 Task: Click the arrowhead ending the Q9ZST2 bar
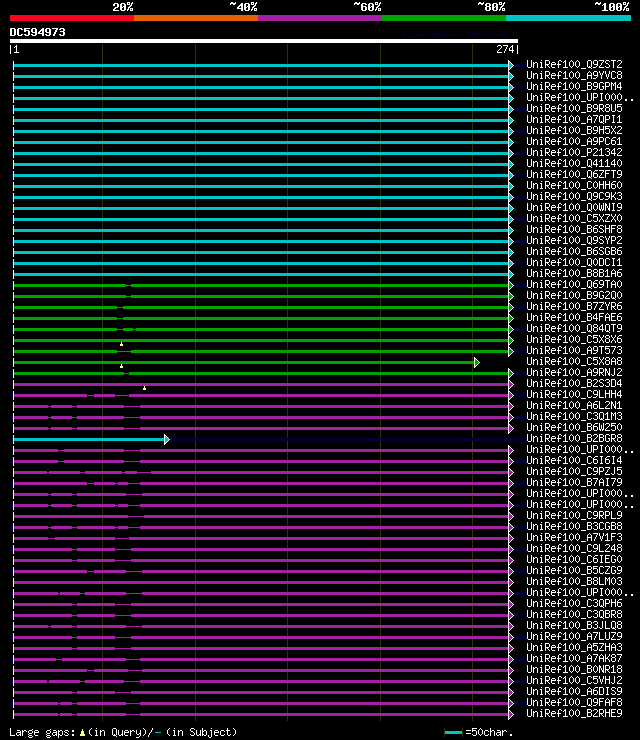click(511, 65)
